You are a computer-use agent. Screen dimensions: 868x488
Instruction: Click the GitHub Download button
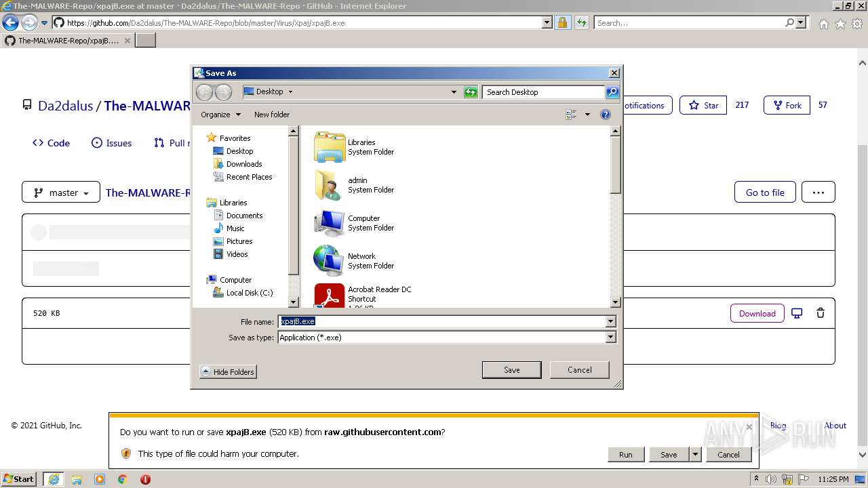pyautogui.click(x=757, y=313)
